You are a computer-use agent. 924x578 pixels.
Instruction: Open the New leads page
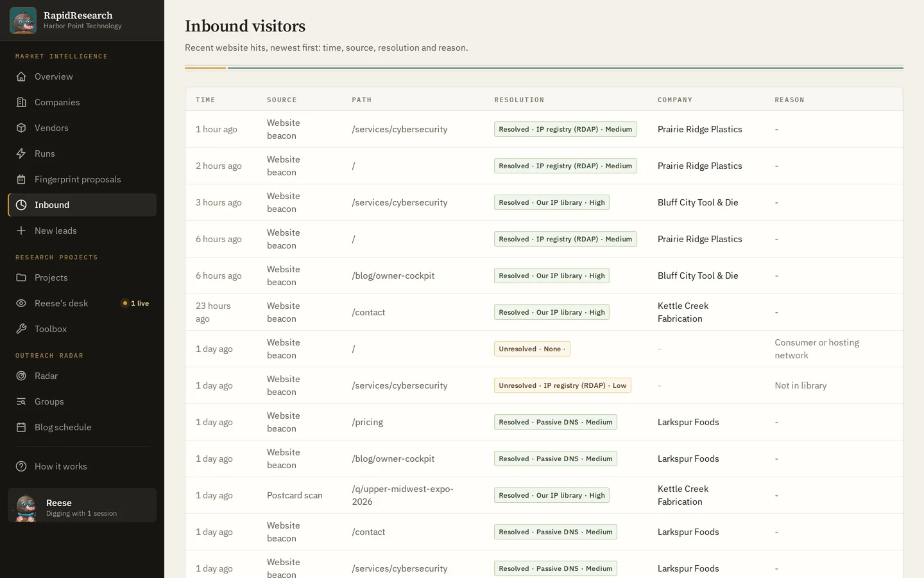82,231
